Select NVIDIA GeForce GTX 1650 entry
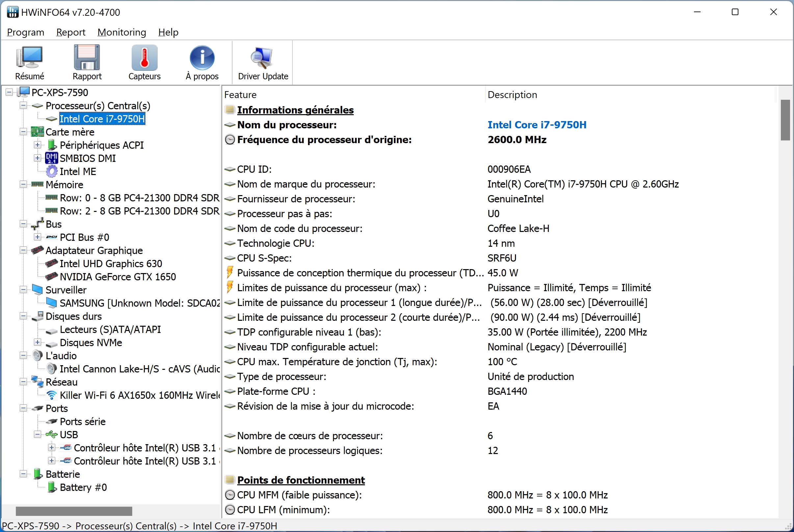 pos(118,277)
